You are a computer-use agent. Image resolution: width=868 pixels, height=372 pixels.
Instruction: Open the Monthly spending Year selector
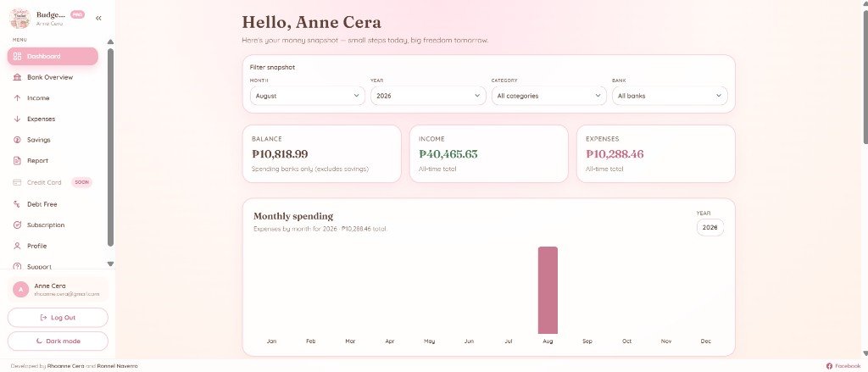pos(709,227)
